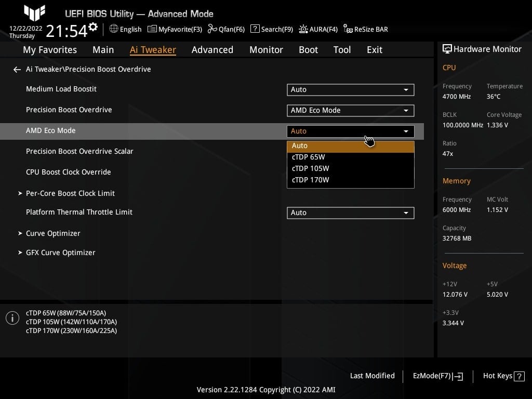
Task: Open the Medium Load Boostit dropdown
Action: (x=351, y=89)
